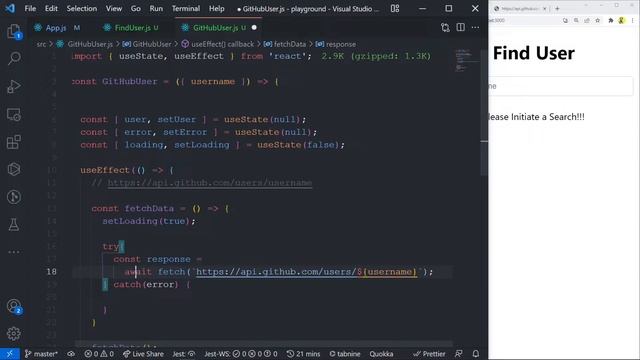This screenshot has width=640, height=360.
Task: Split the editor right
Action: pyautogui.click(x=460, y=27)
